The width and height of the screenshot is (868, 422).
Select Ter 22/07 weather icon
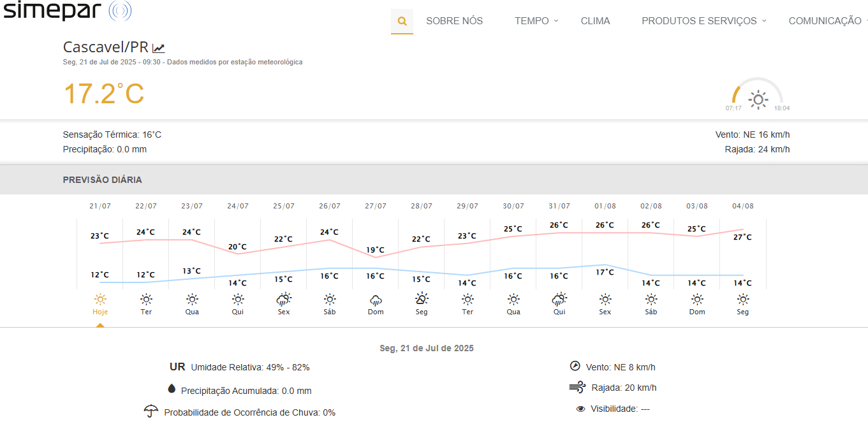pyautogui.click(x=146, y=299)
